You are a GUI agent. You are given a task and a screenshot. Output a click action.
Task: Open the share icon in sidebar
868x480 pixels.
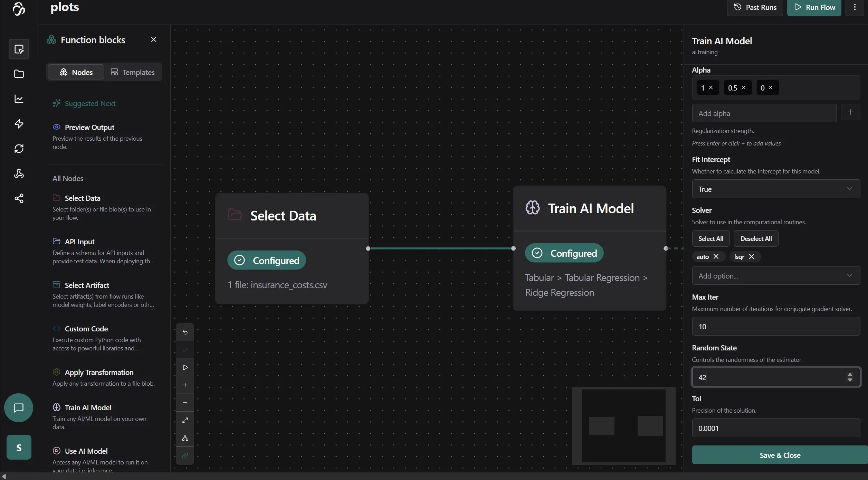click(19, 198)
